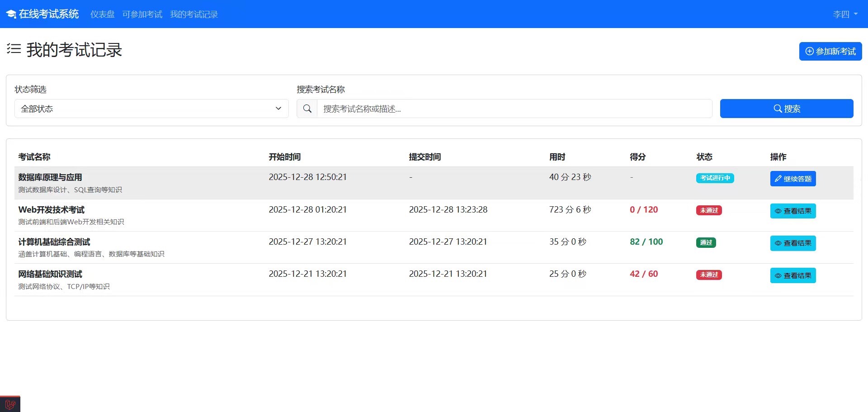Click the magnifier icon beside search field
868x412 pixels.
(x=307, y=109)
